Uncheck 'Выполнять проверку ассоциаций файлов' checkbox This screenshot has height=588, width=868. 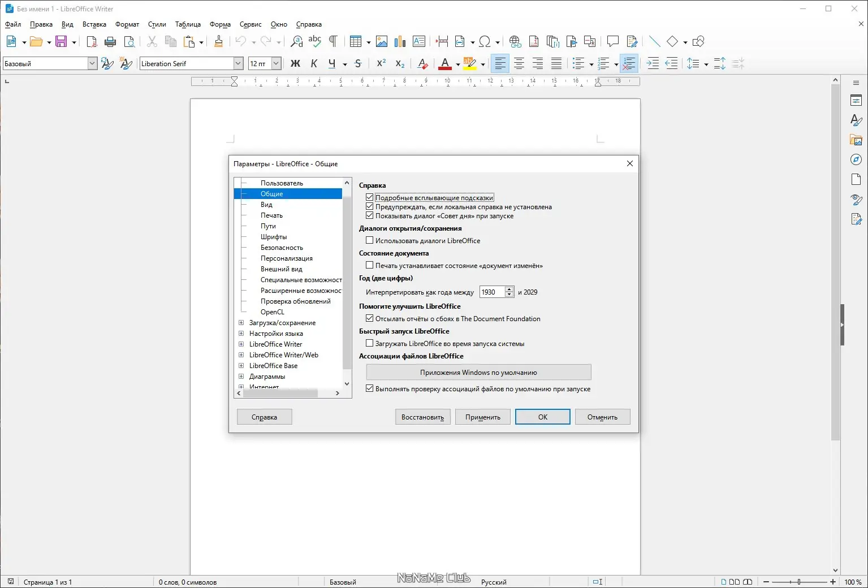tap(370, 388)
